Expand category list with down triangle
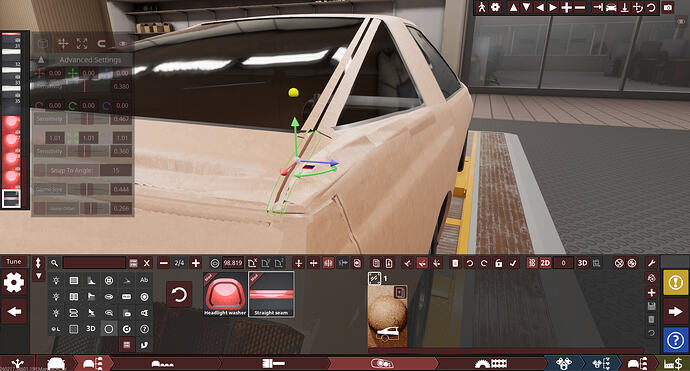This screenshot has height=371, width=690. [x=38, y=276]
